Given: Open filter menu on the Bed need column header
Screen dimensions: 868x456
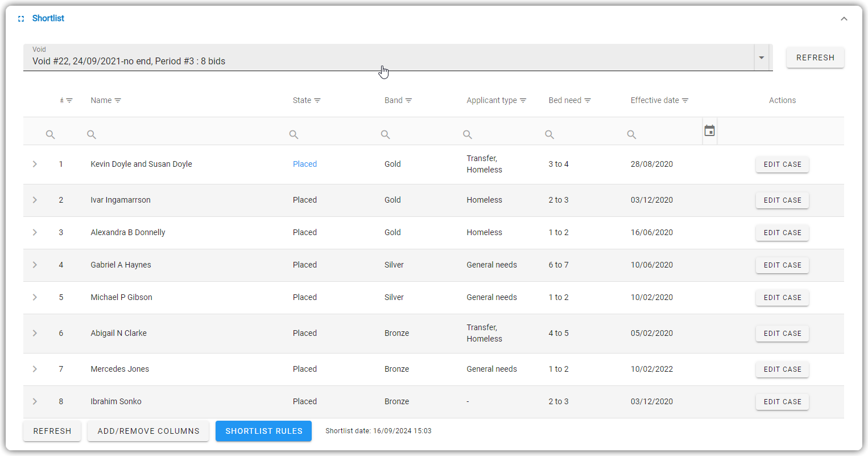Looking at the screenshot, I should [588, 101].
